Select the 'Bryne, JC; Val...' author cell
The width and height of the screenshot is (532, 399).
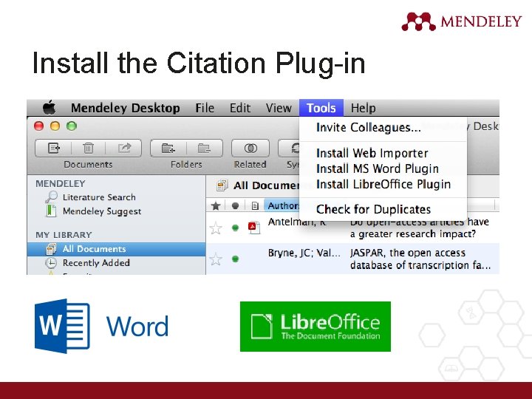(x=304, y=253)
